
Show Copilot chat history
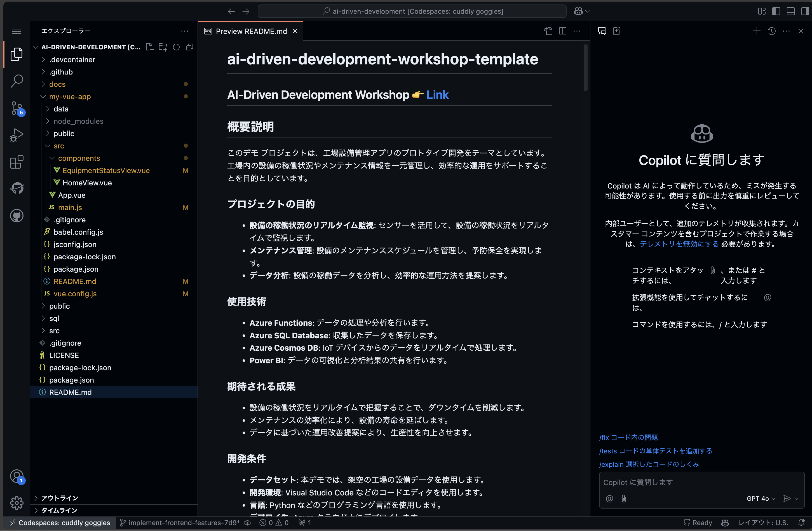[x=771, y=31]
